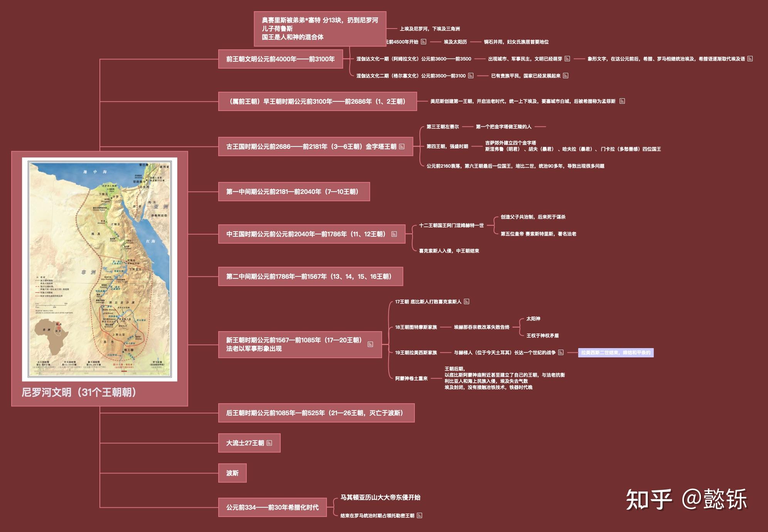Open note icon after 后被希腊称为孟菲斯
The height and width of the screenshot is (532, 768).
622,101
